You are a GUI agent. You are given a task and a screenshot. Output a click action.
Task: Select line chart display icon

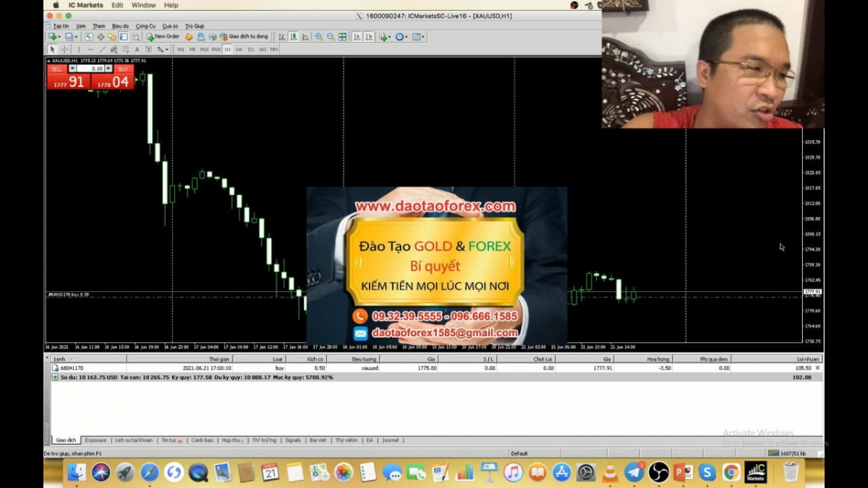point(305,36)
